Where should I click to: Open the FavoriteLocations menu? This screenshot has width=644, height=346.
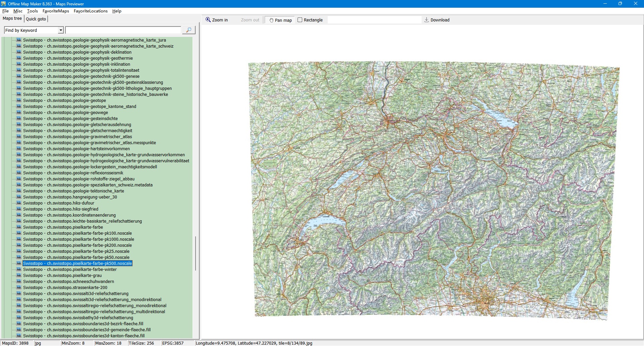coord(91,11)
